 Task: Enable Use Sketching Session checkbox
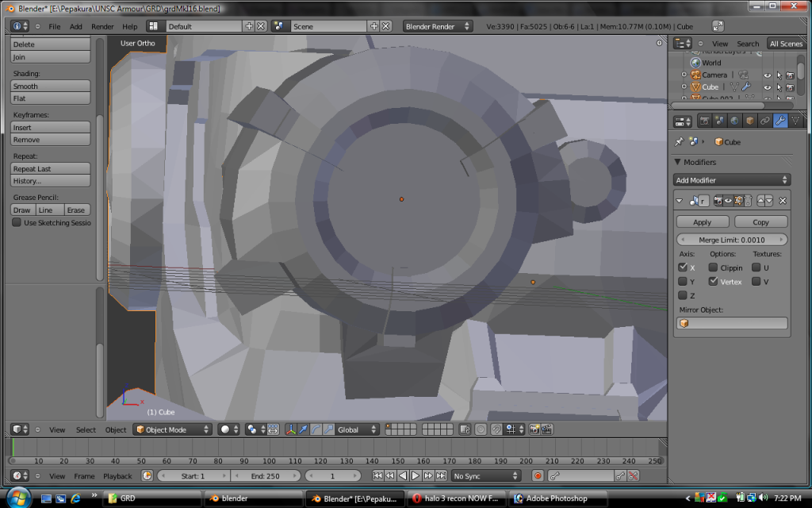pyautogui.click(x=17, y=222)
